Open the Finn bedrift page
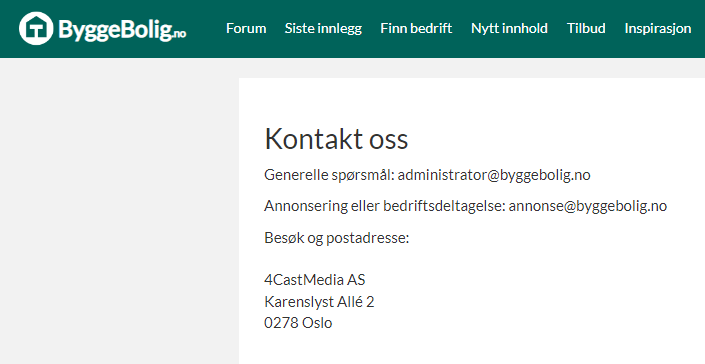The height and width of the screenshot is (364, 705). click(416, 28)
